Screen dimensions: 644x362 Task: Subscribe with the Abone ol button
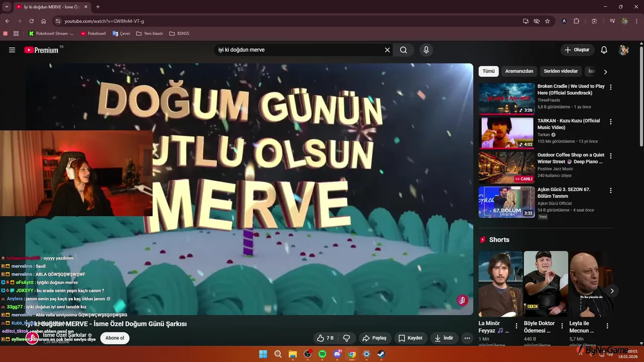click(115, 338)
